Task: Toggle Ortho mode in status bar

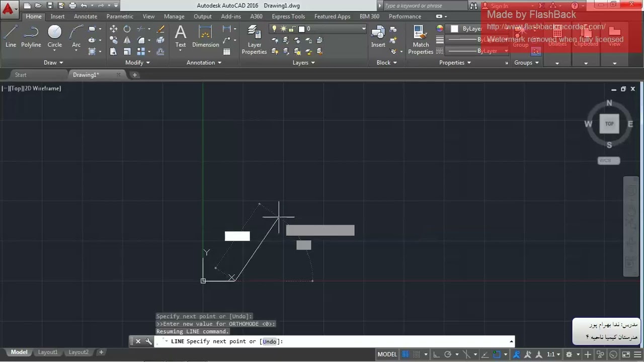Action: [x=436, y=354]
